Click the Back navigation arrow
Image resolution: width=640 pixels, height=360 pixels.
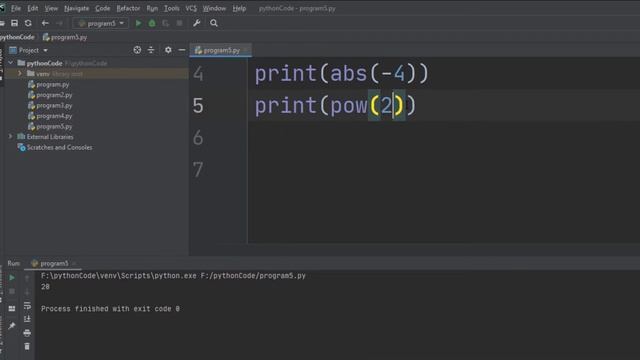(x=45, y=23)
